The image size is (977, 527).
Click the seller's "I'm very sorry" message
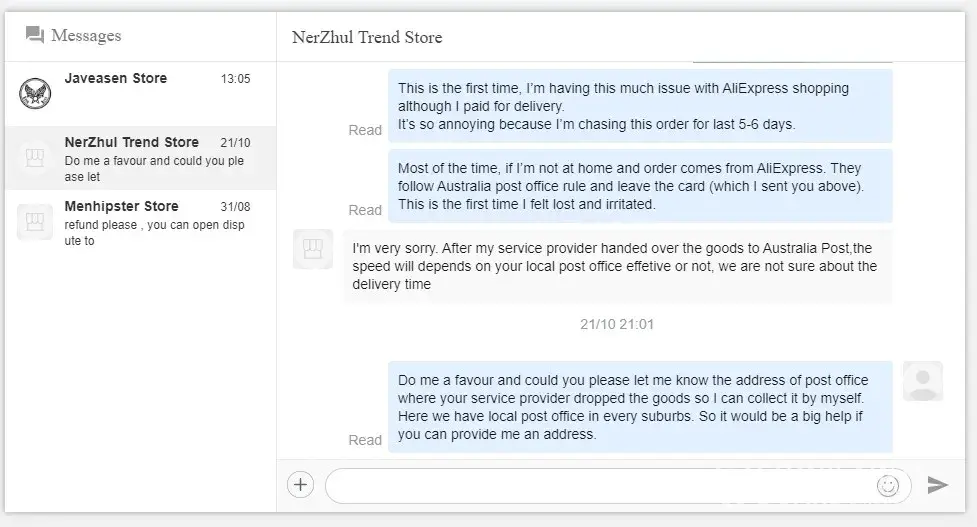617,266
